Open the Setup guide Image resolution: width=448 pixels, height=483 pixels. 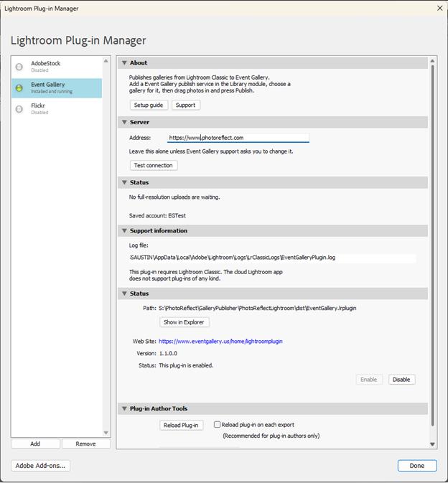click(149, 105)
